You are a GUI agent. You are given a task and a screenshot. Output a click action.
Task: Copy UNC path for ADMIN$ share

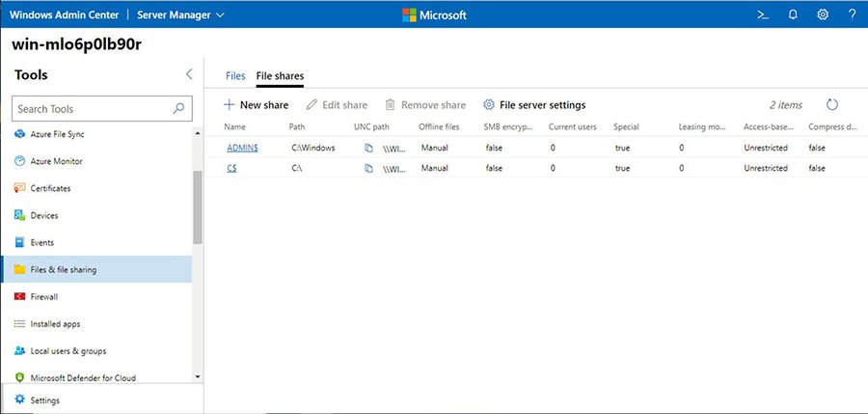tap(368, 148)
